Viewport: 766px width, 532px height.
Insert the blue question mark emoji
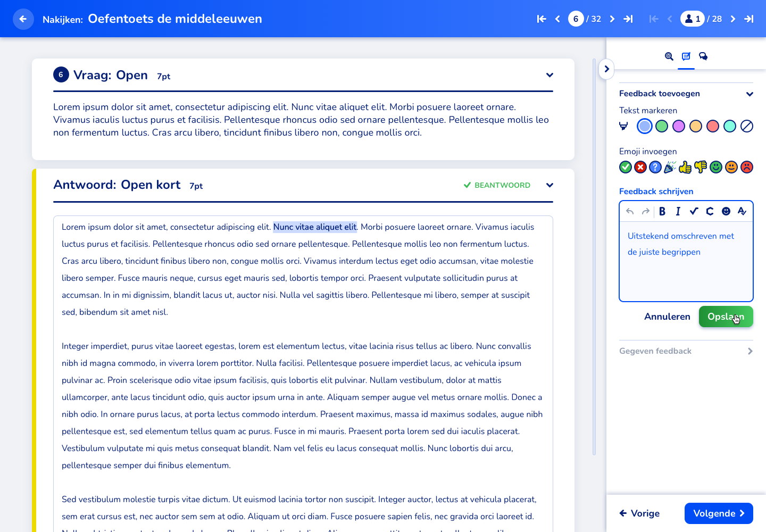[655, 167]
